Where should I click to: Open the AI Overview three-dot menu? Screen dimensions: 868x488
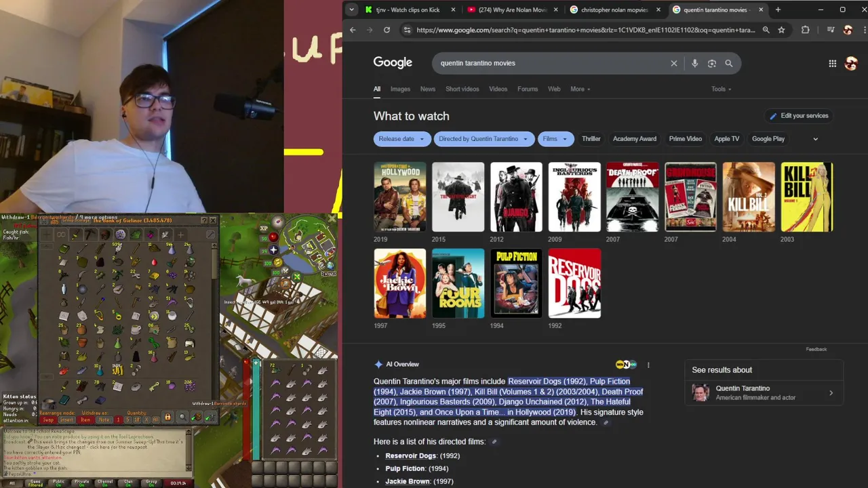(x=648, y=365)
